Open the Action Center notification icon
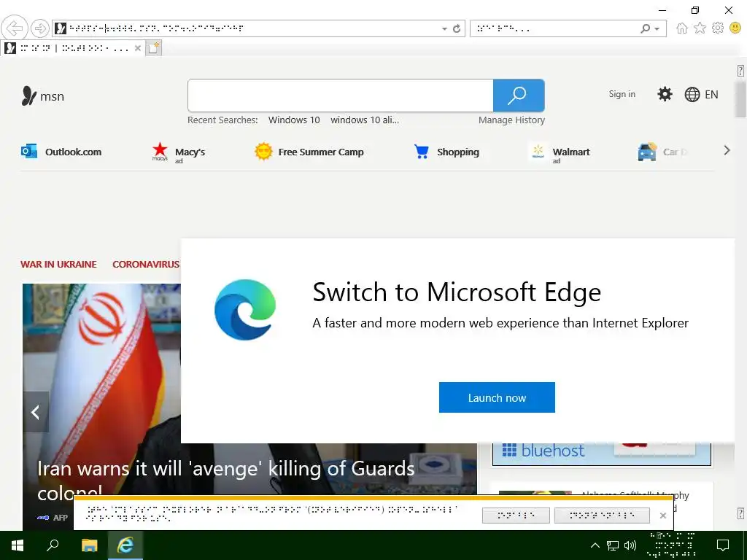The width and height of the screenshot is (747, 560). [x=723, y=545]
